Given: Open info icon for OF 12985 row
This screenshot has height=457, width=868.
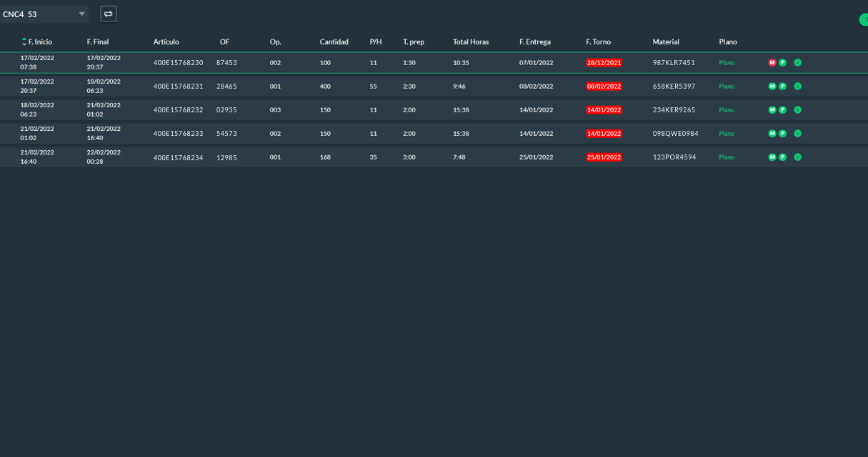Looking at the screenshot, I should coord(798,157).
